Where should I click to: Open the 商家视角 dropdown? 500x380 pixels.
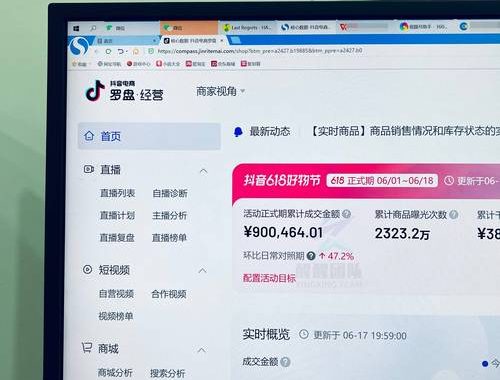coord(220,91)
